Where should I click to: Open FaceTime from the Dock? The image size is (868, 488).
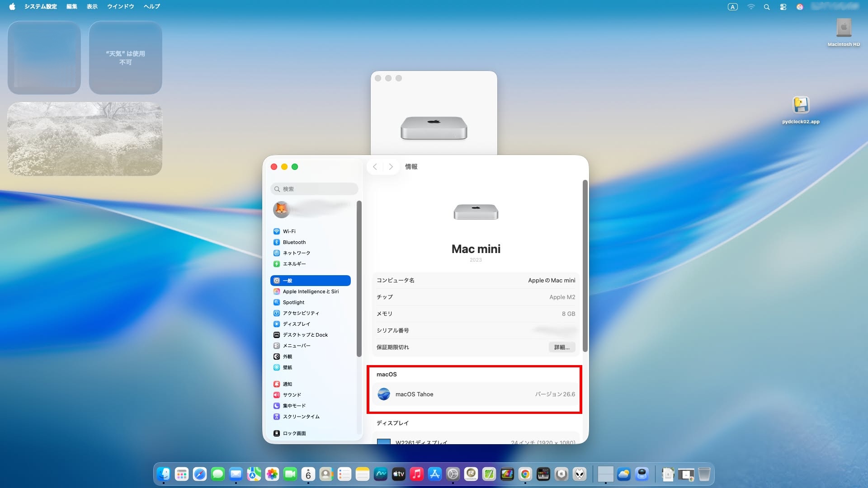point(290,474)
